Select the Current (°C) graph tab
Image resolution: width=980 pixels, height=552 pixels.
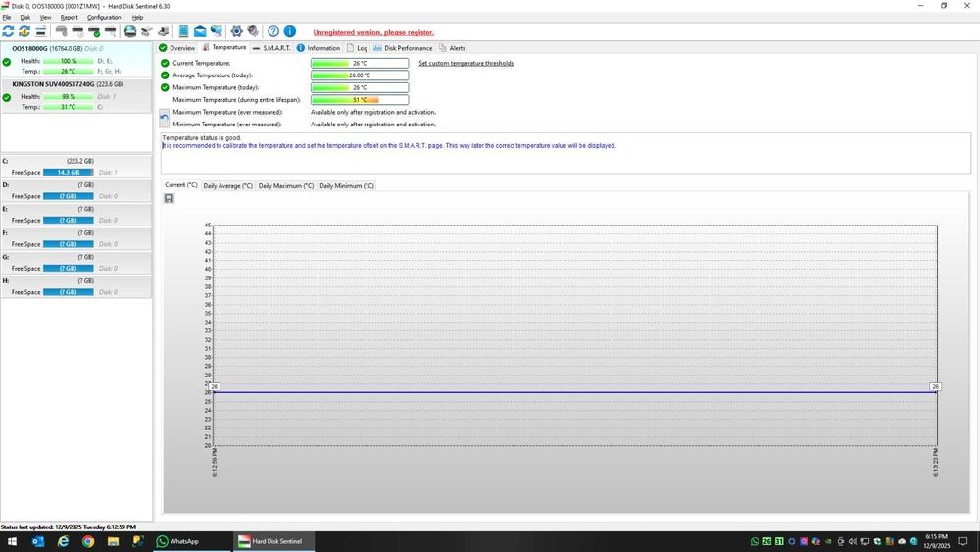180,185
